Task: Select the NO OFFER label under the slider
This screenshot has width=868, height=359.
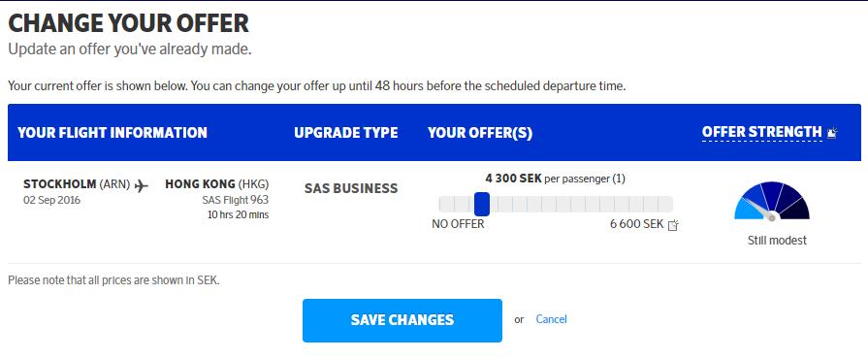Action: [x=458, y=224]
